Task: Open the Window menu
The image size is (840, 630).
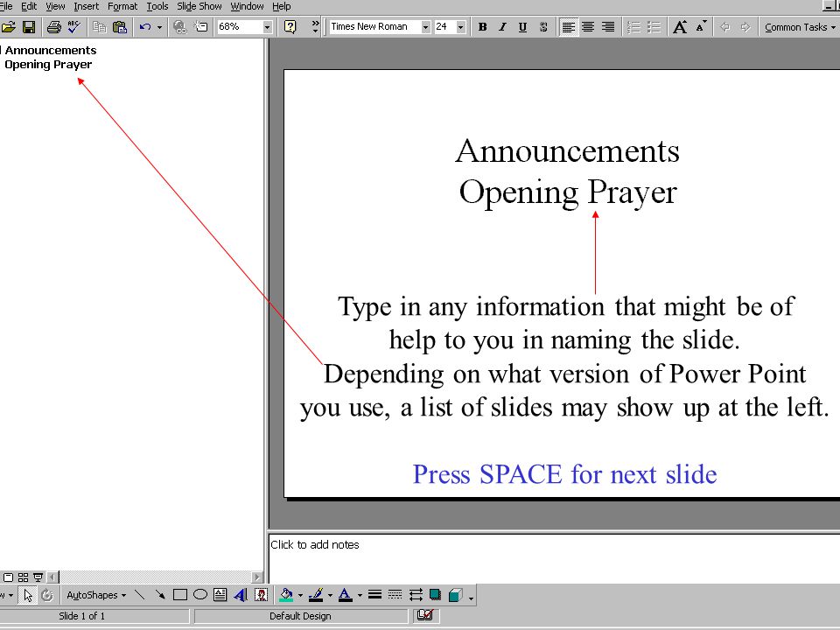Action: [x=247, y=6]
